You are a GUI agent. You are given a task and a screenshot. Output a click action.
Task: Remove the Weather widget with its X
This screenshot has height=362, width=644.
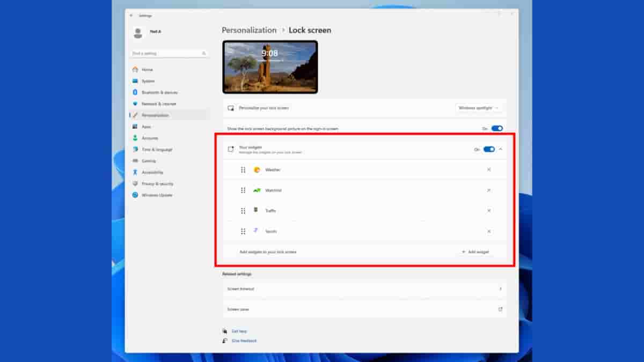[x=488, y=170]
